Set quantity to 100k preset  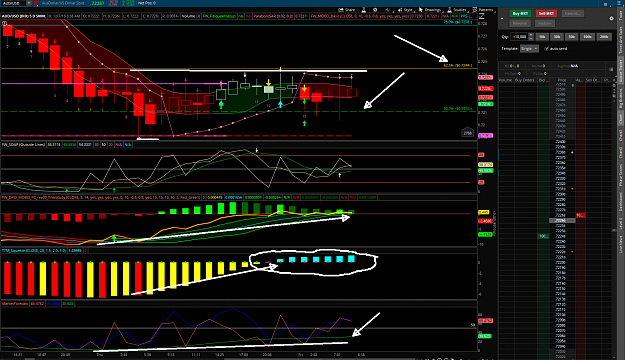coord(588,37)
